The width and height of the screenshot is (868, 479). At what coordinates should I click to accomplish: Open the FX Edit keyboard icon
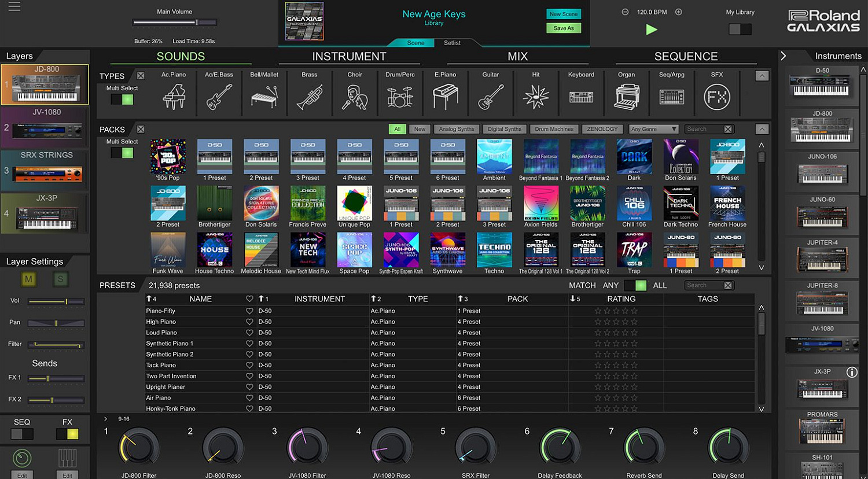point(68,459)
